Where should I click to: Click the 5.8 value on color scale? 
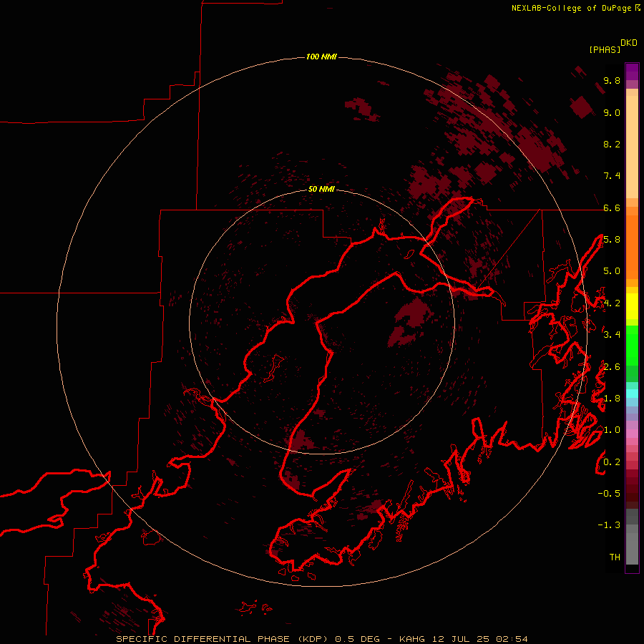click(x=612, y=240)
